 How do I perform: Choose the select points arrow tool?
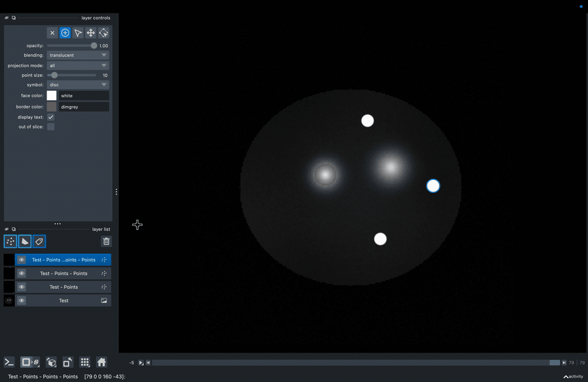click(78, 33)
